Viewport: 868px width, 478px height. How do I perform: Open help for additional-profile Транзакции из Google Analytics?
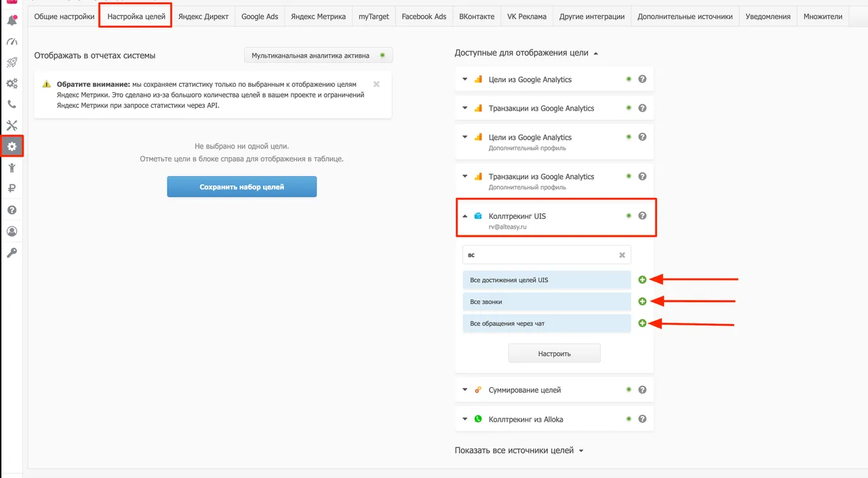(642, 176)
